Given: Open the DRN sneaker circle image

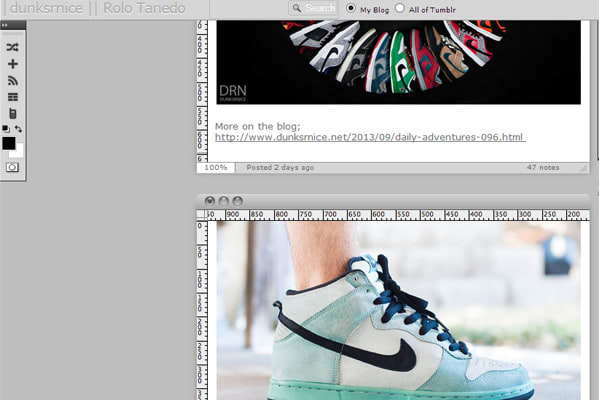Looking at the screenshot, I should pos(398,62).
